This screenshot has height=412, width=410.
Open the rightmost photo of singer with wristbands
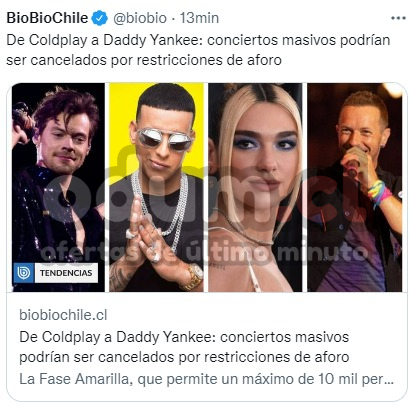tap(355, 187)
